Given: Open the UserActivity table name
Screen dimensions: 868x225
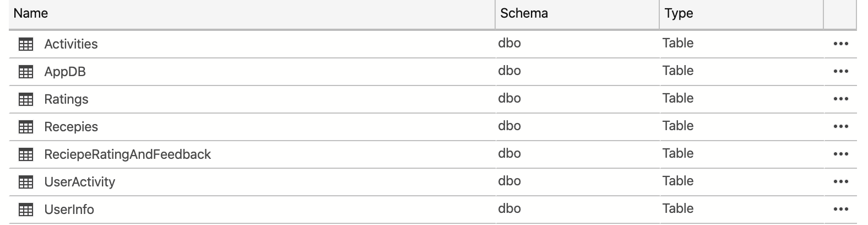Looking at the screenshot, I should pyautogui.click(x=80, y=182).
